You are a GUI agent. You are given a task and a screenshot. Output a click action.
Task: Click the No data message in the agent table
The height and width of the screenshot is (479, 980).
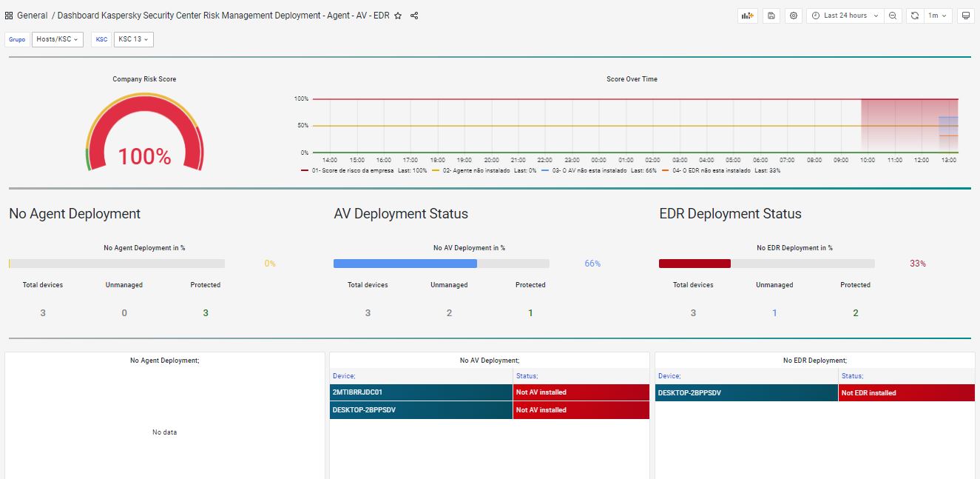click(x=164, y=432)
